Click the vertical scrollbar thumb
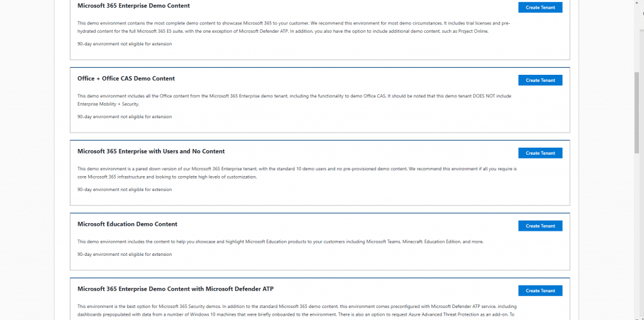The image size is (644, 320). point(637,113)
